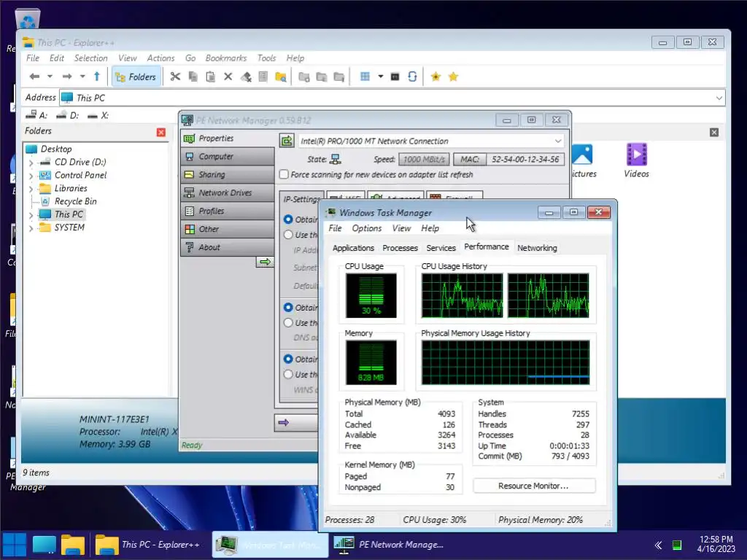Go up one folder level in Explorer++

pos(97,77)
